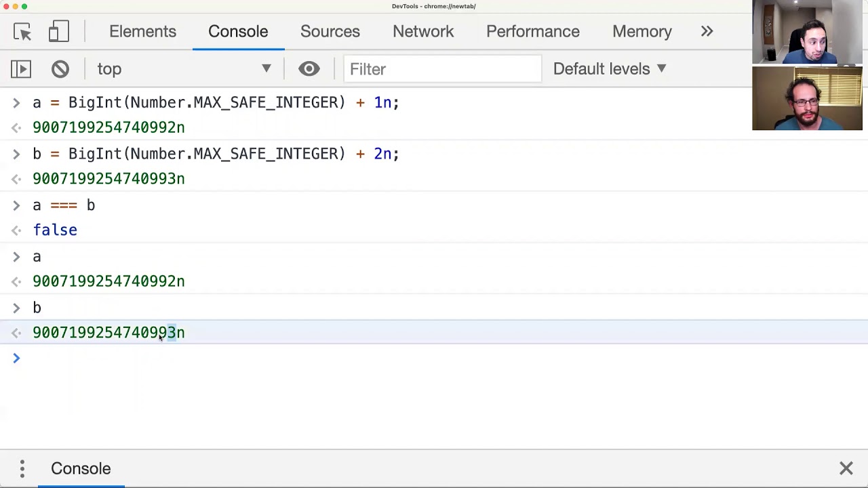Click the console Filter input field
This screenshot has width=868, height=488.
[x=442, y=69]
